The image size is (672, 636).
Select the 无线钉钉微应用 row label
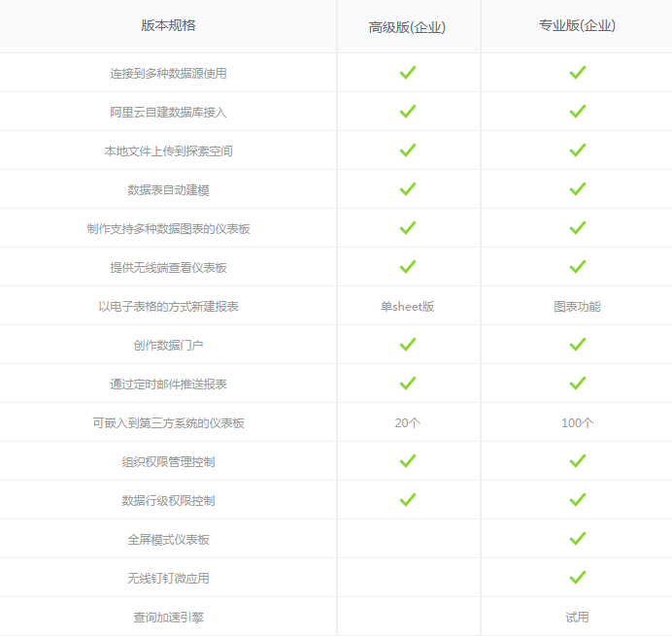click(x=168, y=578)
